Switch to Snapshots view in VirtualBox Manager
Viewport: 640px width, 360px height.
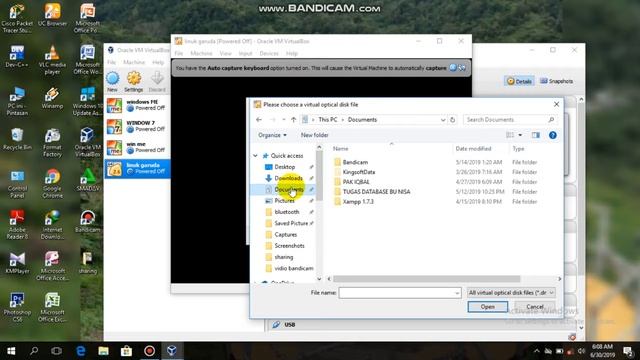tap(556, 81)
